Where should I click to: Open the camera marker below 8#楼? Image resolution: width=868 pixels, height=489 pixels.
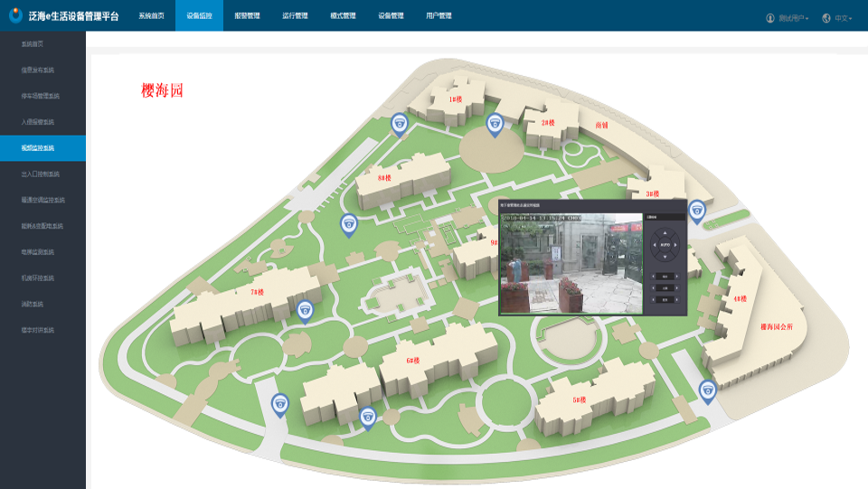click(348, 223)
